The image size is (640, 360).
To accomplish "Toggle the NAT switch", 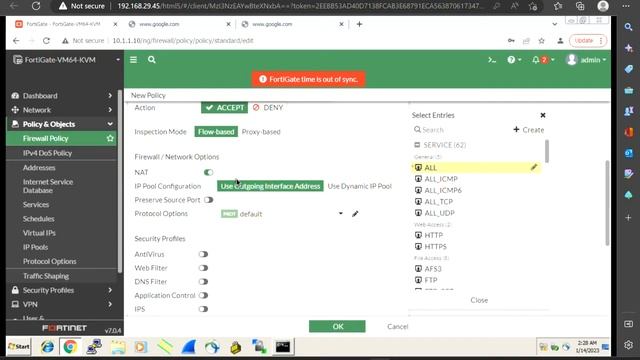I will 208,172.
